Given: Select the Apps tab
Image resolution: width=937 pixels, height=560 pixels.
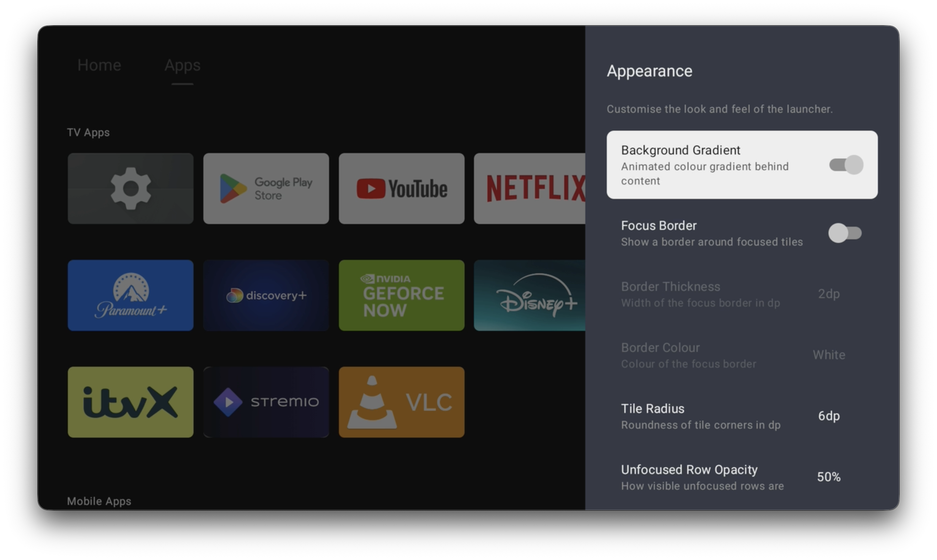Looking at the screenshot, I should (182, 65).
